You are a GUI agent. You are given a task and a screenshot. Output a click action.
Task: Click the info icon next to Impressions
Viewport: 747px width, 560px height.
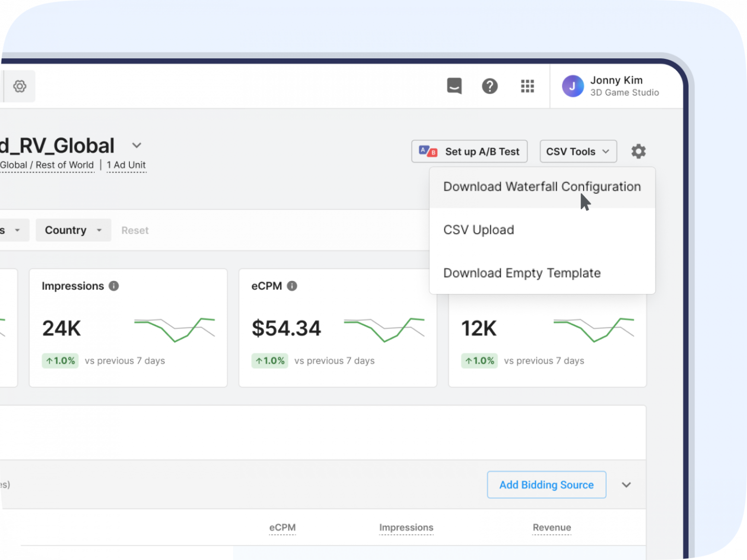(x=114, y=286)
